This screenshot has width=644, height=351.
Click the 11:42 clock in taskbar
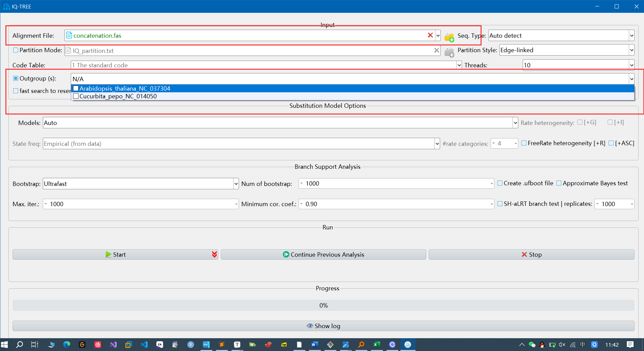coord(612,344)
